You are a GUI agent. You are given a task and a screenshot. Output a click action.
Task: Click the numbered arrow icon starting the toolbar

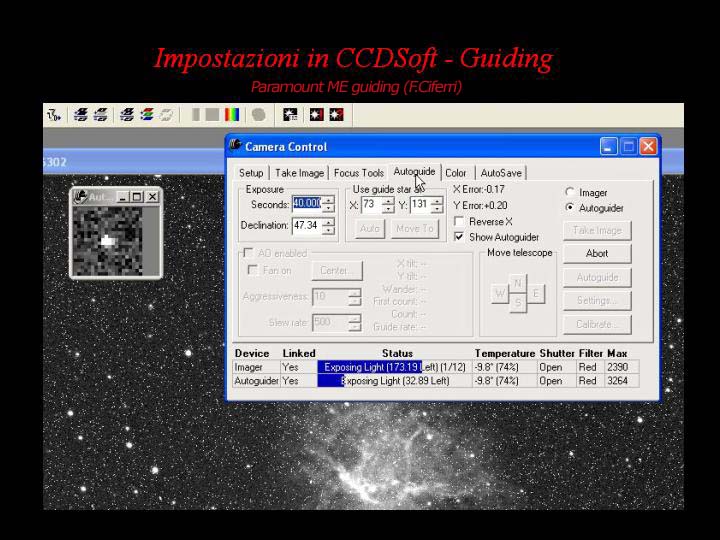click(54, 115)
